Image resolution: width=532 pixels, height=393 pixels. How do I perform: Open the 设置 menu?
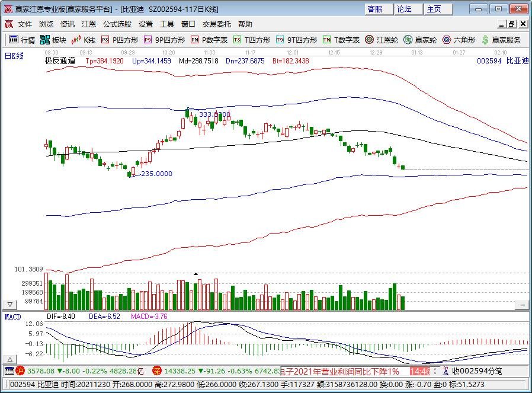coord(146,24)
